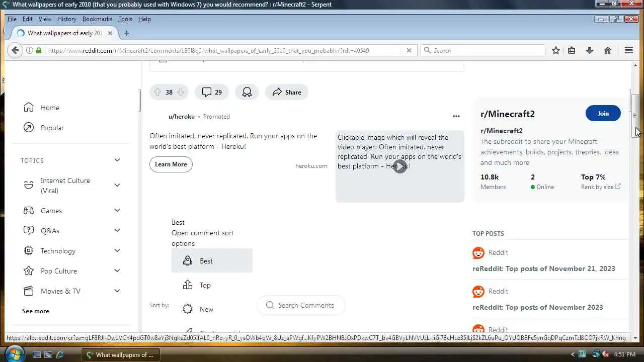Click the green padlock security icon

coord(39,50)
